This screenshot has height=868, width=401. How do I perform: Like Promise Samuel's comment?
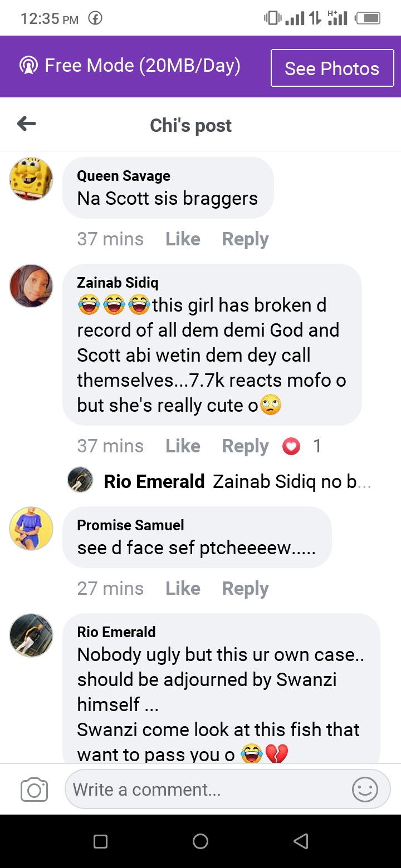[x=183, y=589]
